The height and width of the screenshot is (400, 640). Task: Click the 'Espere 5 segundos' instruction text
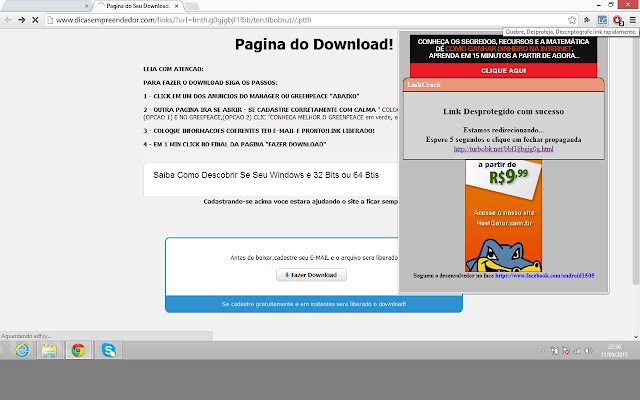coord(503,140)
